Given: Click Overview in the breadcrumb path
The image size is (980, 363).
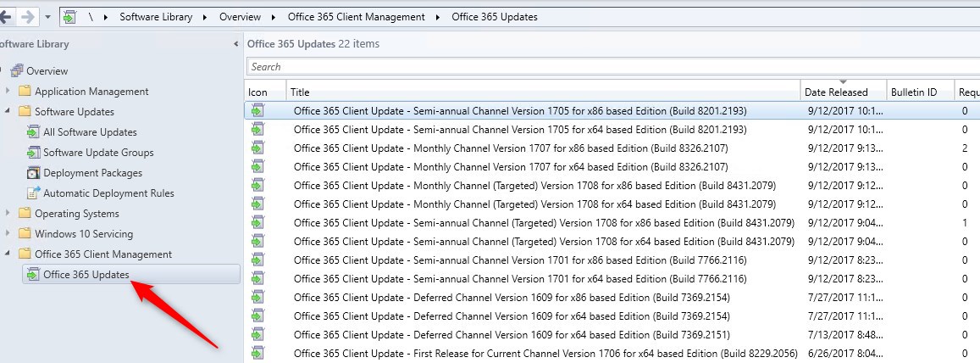Looking at the screenshot, I should [x=240, y=17].
